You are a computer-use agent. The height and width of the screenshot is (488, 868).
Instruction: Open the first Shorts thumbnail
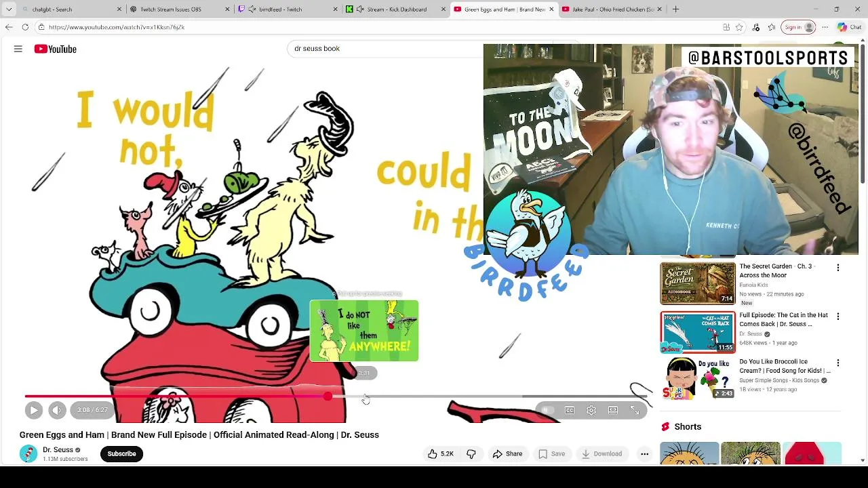pos(689,453)
